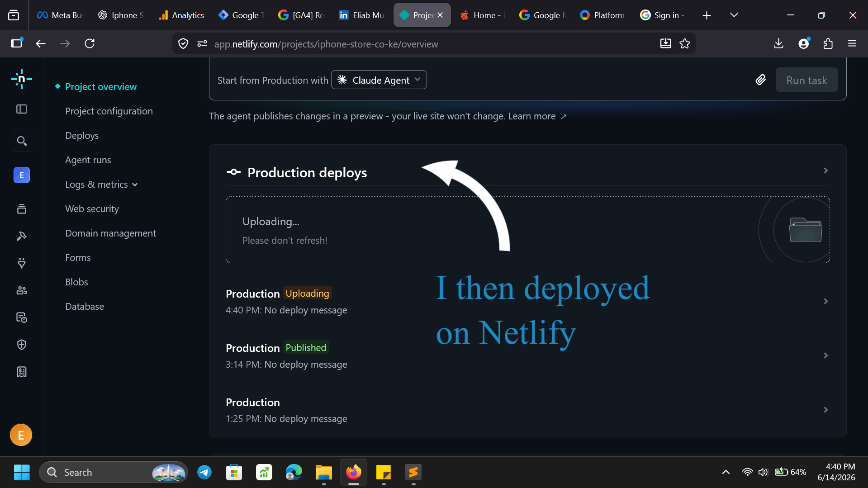Switch to the Sign in browser tab
The height and width of the screenshot is (488, 868).
(663, 15)
